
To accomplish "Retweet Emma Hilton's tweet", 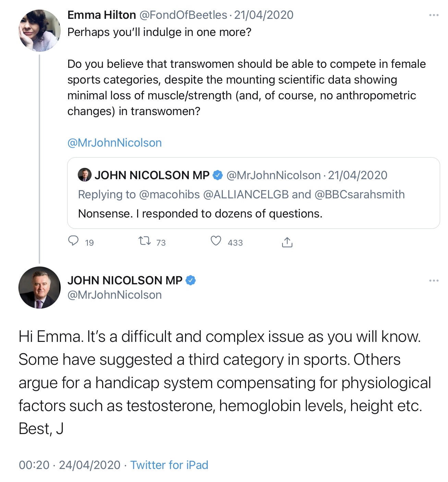I will point(145,241).
